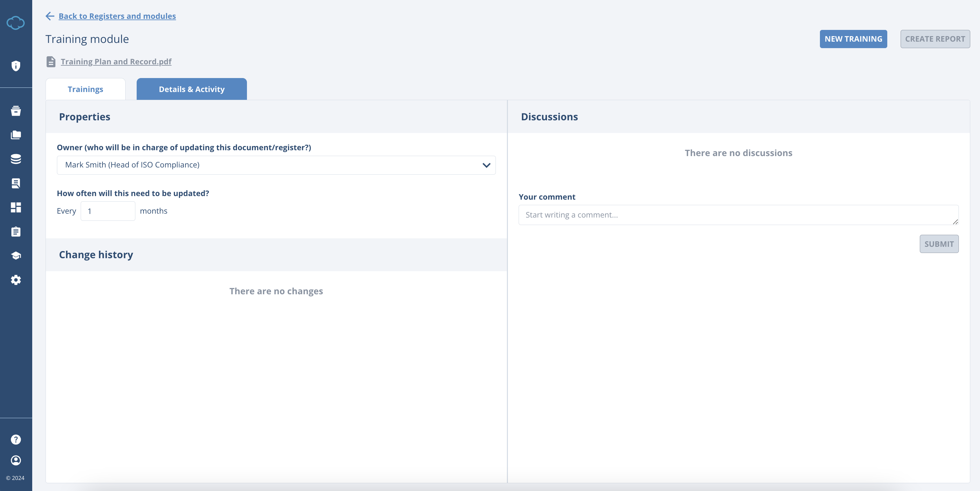Open the stacked database sidebar icon
The width and height of the screenshot is (980, 491).
pos(16,159)
